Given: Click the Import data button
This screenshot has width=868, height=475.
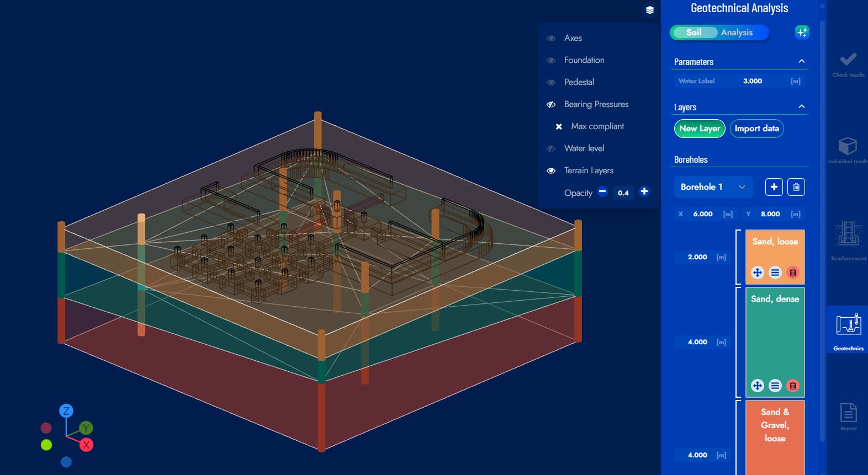Looking at the screenshot, I should 756,129.
